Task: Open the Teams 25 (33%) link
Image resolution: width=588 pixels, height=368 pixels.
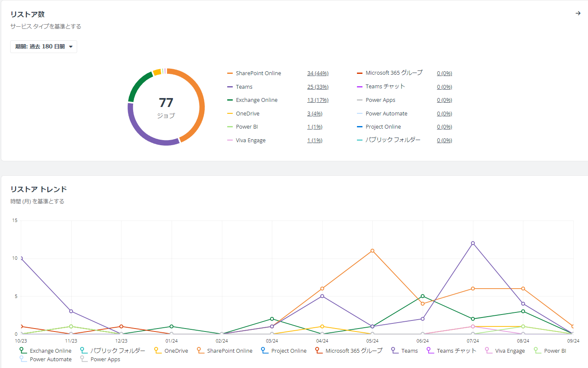Action: pos(318,87)
